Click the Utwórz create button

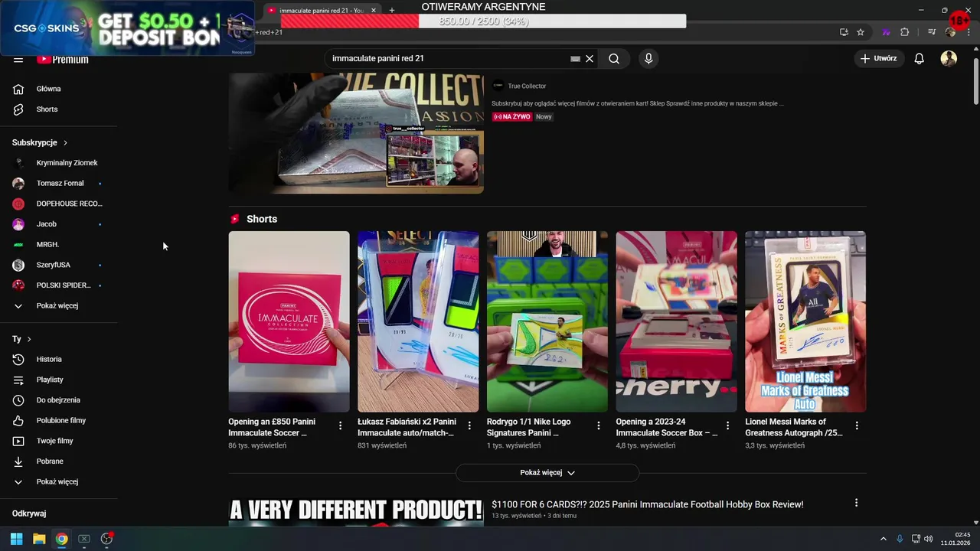[878, 58]
